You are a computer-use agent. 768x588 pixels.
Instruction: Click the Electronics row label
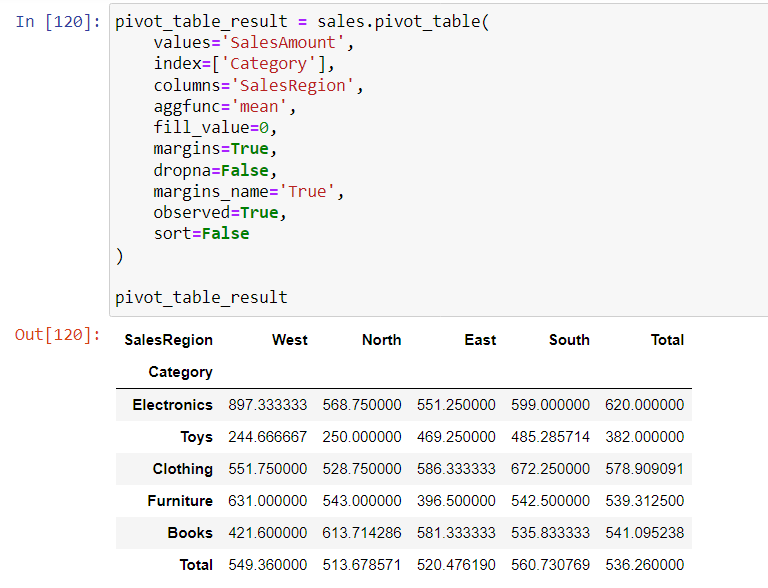tap(172, 405)
